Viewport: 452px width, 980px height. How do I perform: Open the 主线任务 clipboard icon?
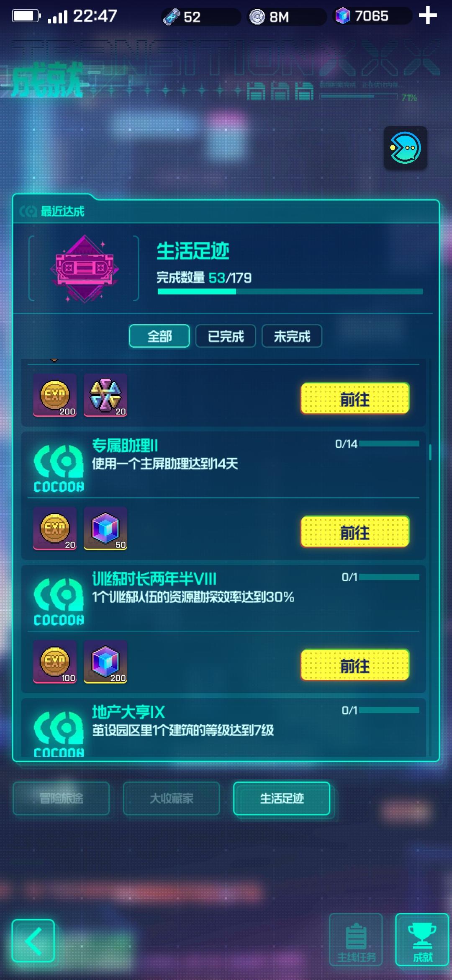click(x=356, y=939)
